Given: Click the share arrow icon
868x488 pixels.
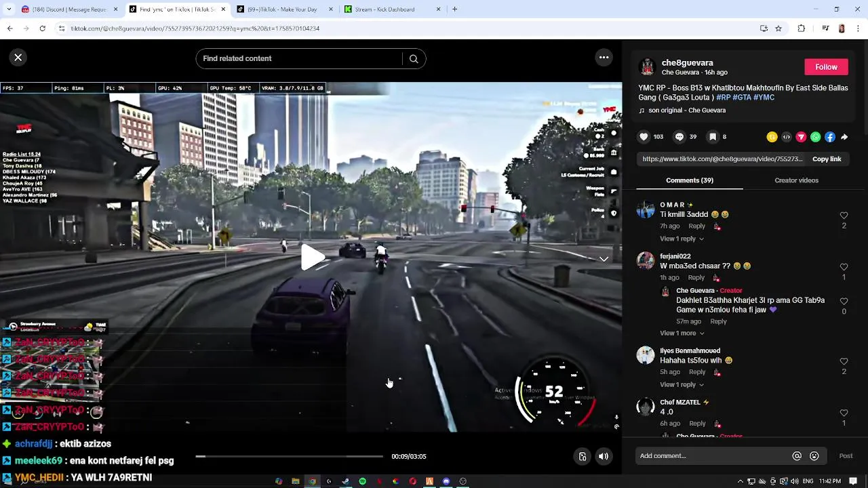Looking at the screenshot, I should 844,137.
